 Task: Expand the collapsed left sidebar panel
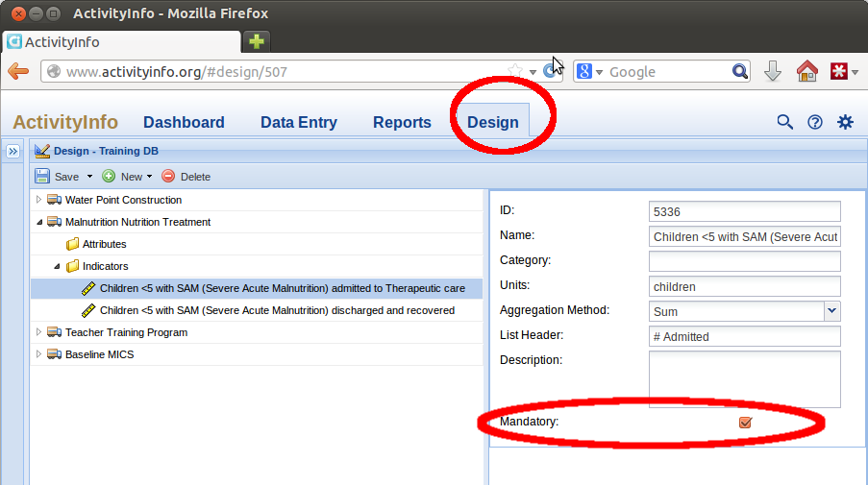pos(12,151)
